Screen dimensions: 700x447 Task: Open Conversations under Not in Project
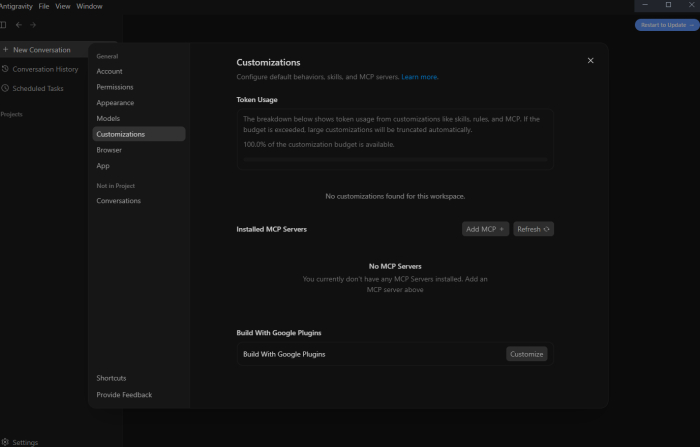coord(139,201)
